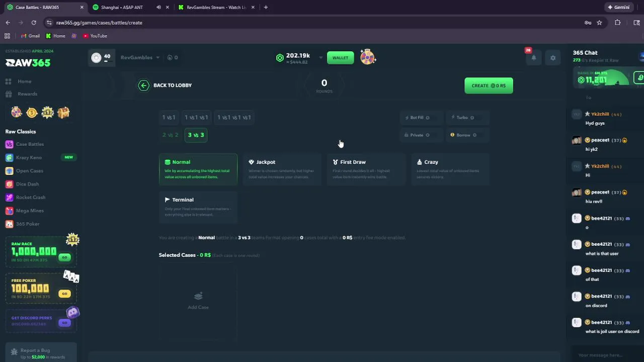Image resolution: width=644 pixels, height=362 pixels.
Task: Click GO on the Raw Race banner
Action: pyautogui.click(x=64, y=257)
